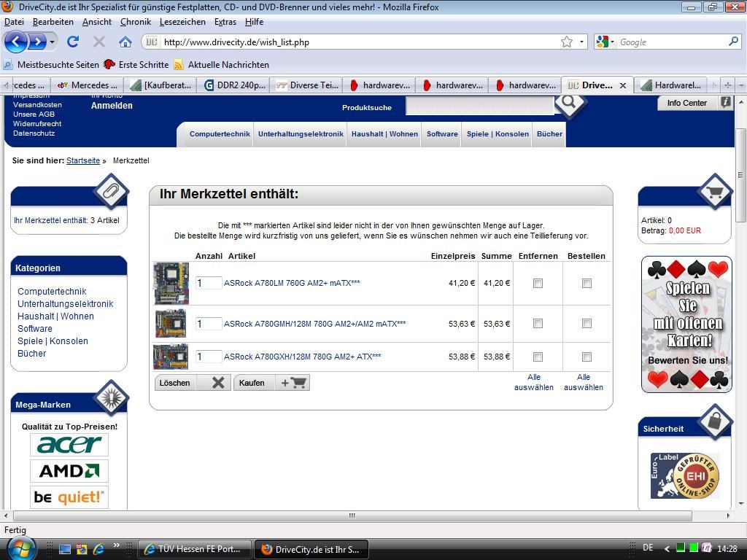
Task: Click Alle auswählen under Entfernen
Action: [x=534, y=382]
